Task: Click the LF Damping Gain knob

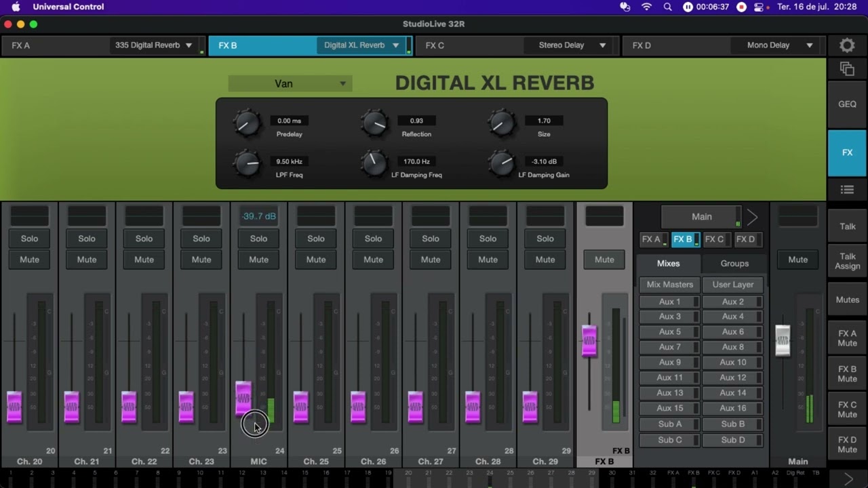Action: click(502, 163)
